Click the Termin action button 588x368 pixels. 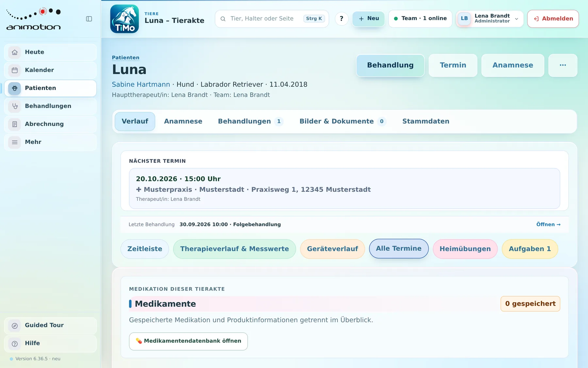453,65
